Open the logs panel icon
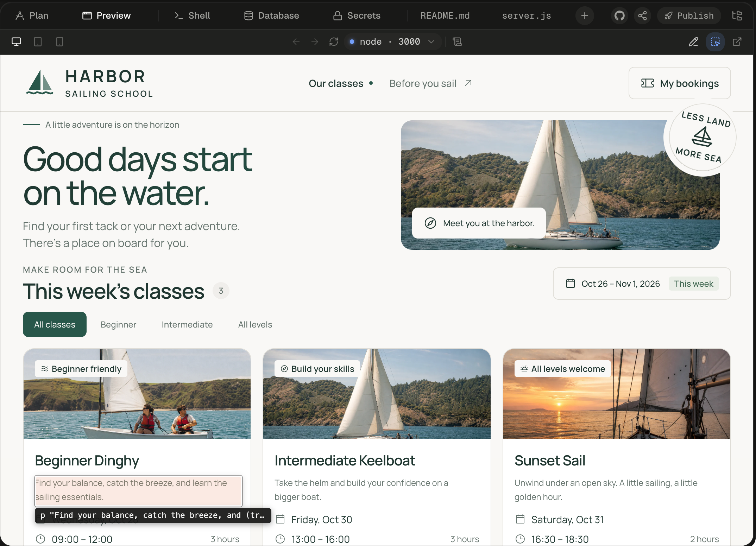 click(457, 42)
